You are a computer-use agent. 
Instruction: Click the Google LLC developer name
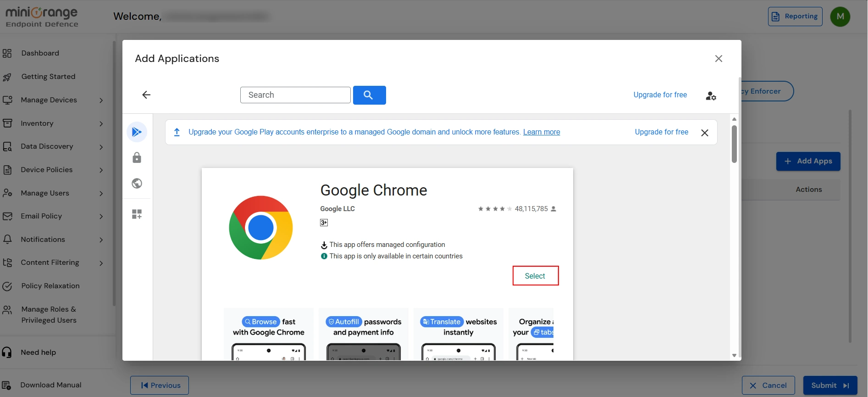tap(337, 209)
